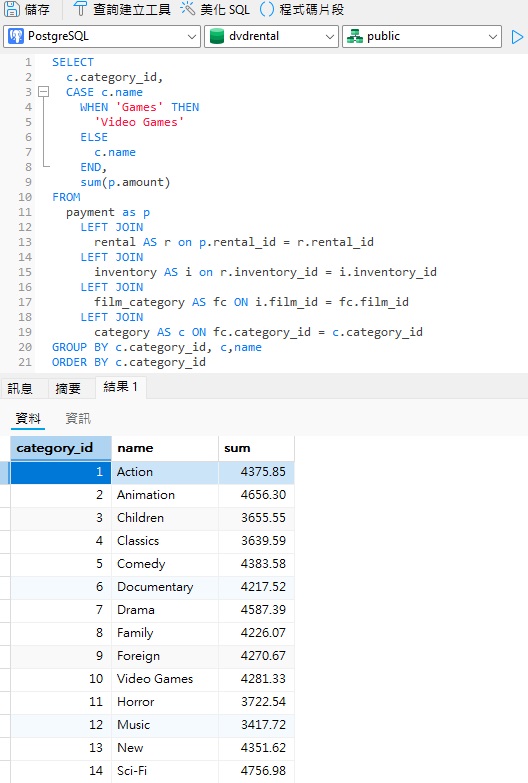Image resolution: width=528 pixels, height=783 pixels.
Task: Click the sum value 4217.52
Action: (256, 587)
